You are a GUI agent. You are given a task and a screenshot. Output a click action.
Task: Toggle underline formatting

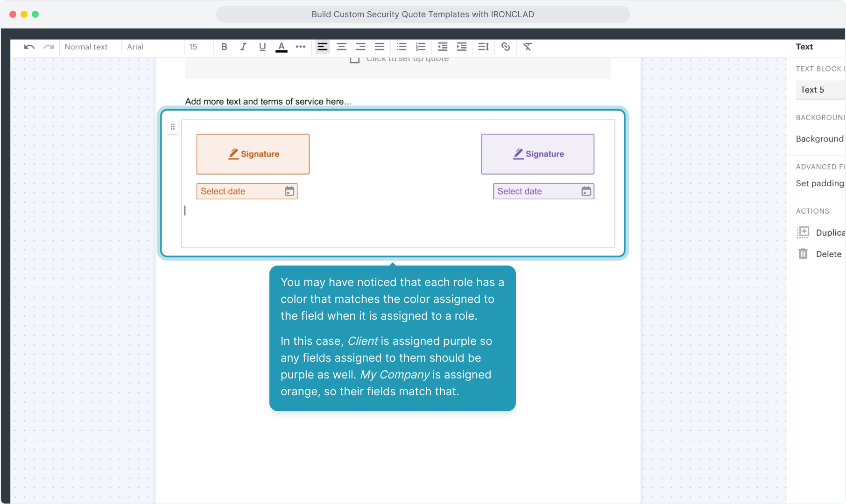coord(262,47)
